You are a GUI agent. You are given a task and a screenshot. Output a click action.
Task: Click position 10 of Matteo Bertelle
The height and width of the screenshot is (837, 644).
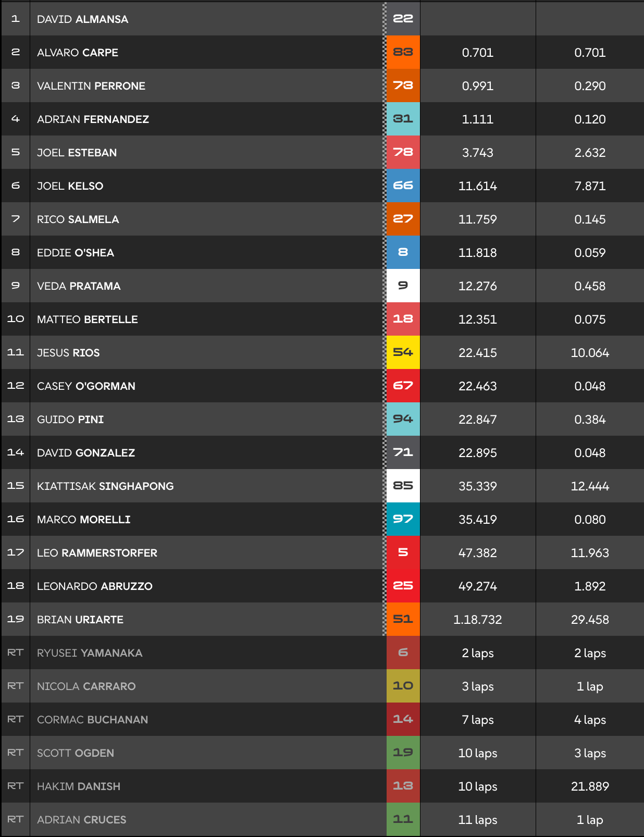pos(16,319)
